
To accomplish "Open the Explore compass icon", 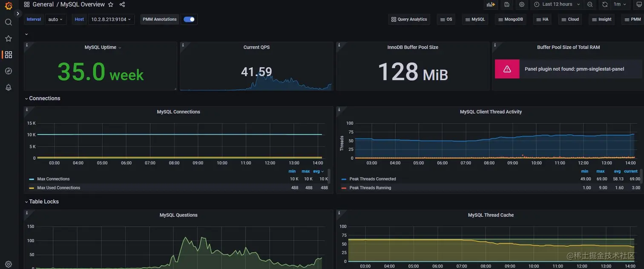I will click(x=9, y=71).
